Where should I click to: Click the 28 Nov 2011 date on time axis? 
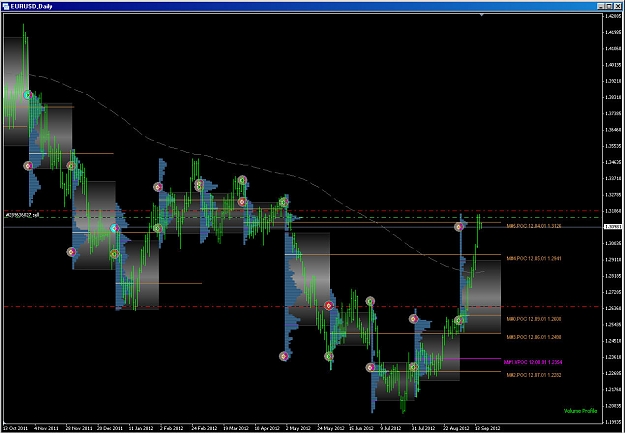coord(77,428)
